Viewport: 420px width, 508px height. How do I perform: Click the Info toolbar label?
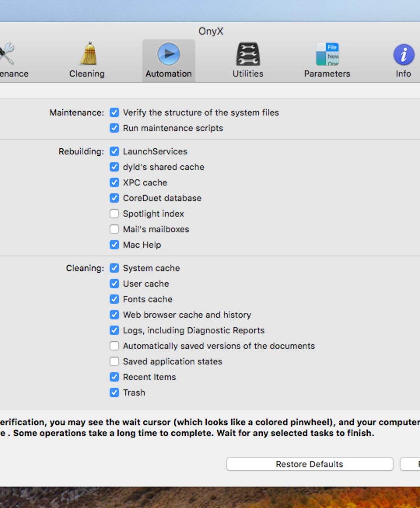pyautogui.click(x=403, y=74)
